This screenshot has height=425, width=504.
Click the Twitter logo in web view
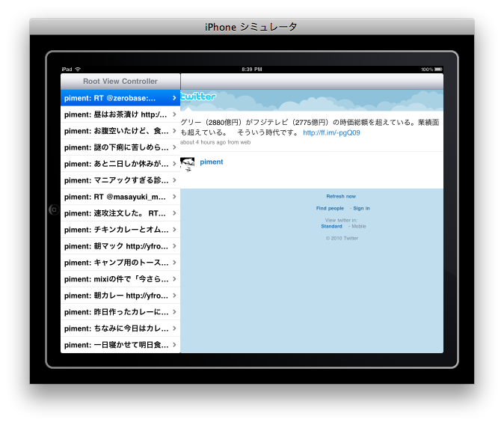pyautogui.click(x=198, y=97)
